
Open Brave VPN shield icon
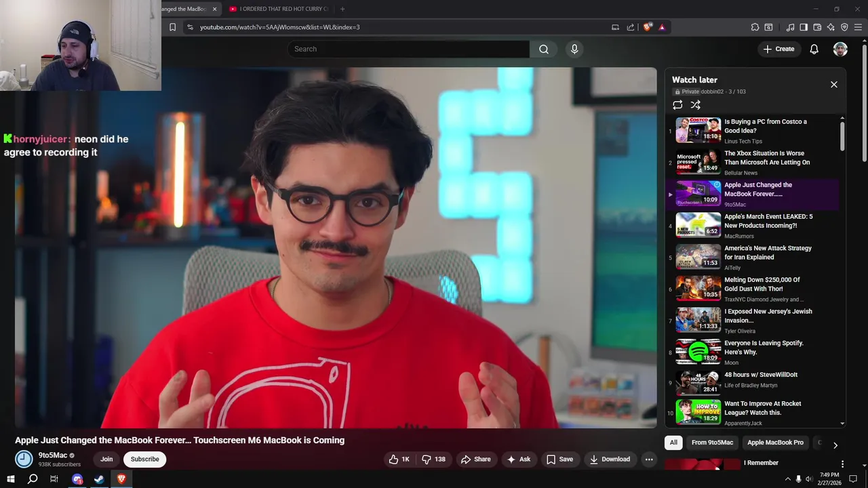[x=844, y=27]
